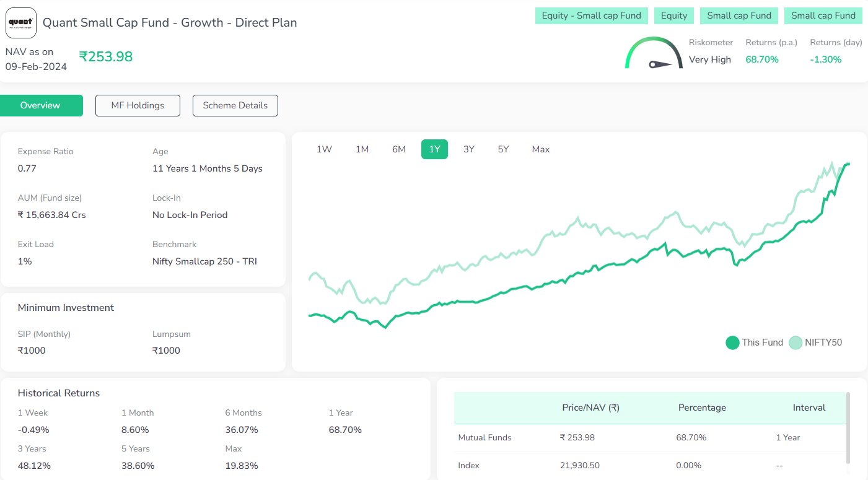Click No Lock-In Period text
The height and width of the screenshot is (480, 868).
(190, 215)
